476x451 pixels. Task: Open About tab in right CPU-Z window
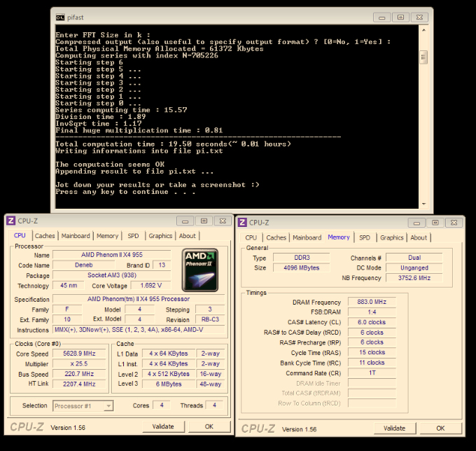coord(419,237)
